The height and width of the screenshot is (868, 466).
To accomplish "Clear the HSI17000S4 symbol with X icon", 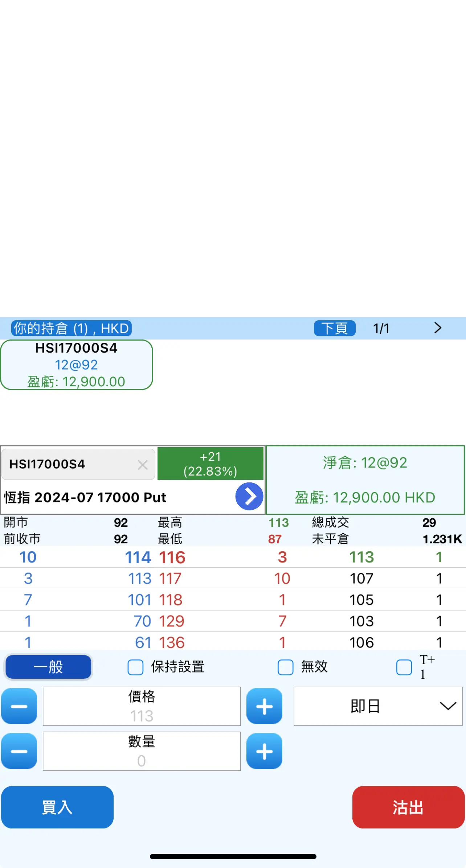I will click(x=143, y=464).
